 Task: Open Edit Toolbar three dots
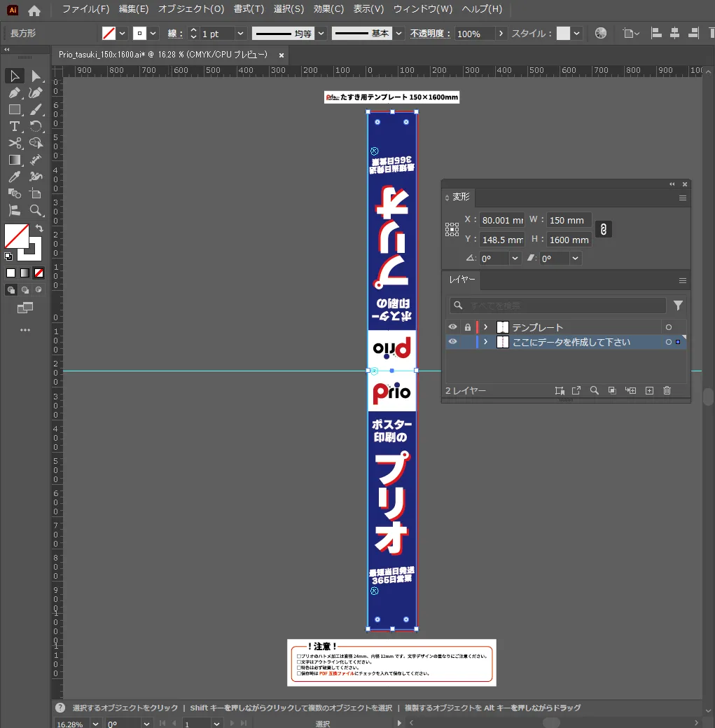point(25,330)
